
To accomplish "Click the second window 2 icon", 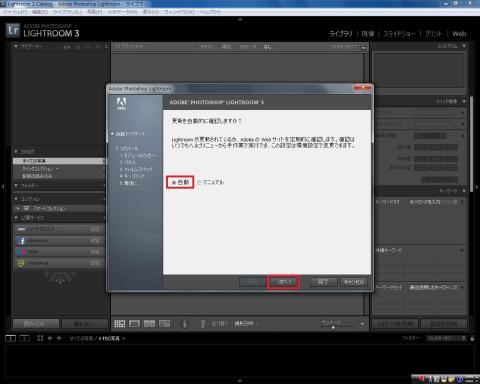I will 24,338.
